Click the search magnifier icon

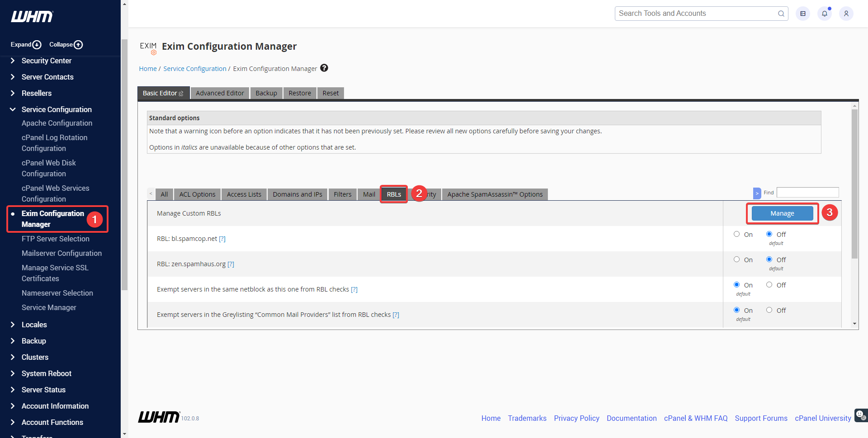coord(781,14)
